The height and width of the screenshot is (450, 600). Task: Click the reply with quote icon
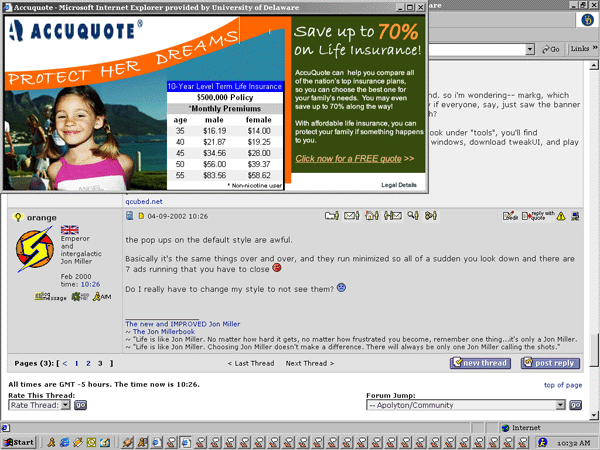point(538,216)
